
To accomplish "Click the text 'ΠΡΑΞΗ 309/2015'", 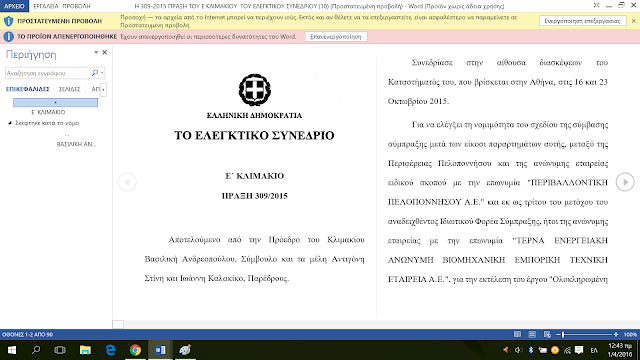I will coord(254,196).
